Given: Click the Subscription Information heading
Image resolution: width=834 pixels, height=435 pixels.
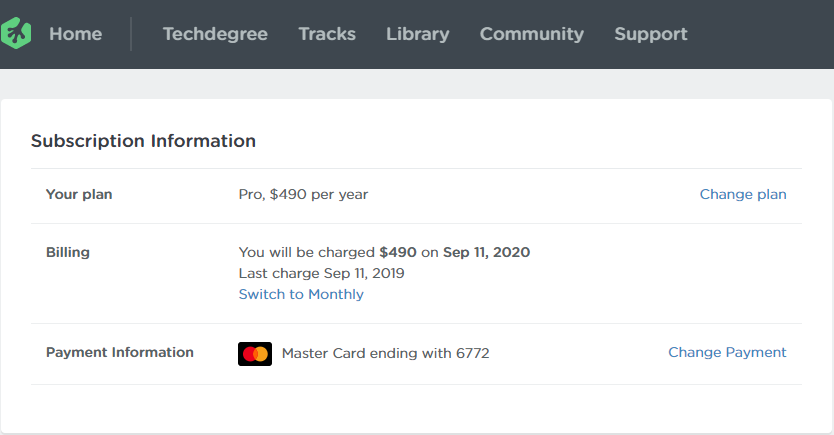Looking at the screenshot, I should click(x=143, y=141).
